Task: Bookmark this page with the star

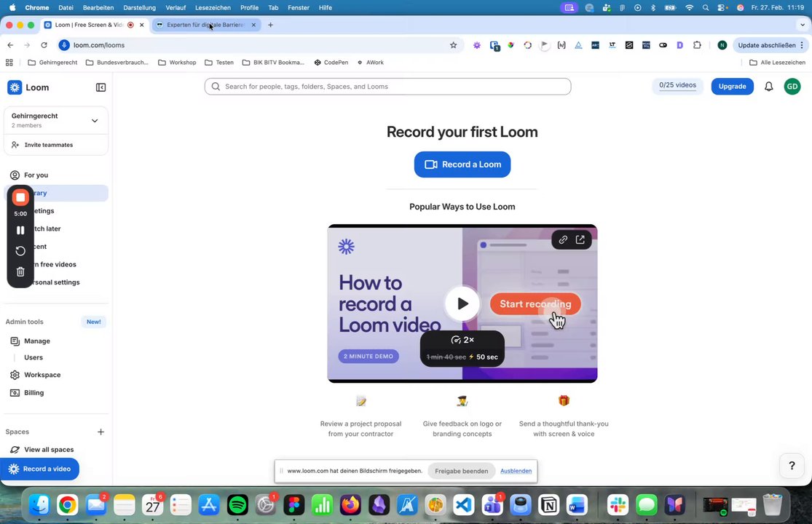Action: 454,46
